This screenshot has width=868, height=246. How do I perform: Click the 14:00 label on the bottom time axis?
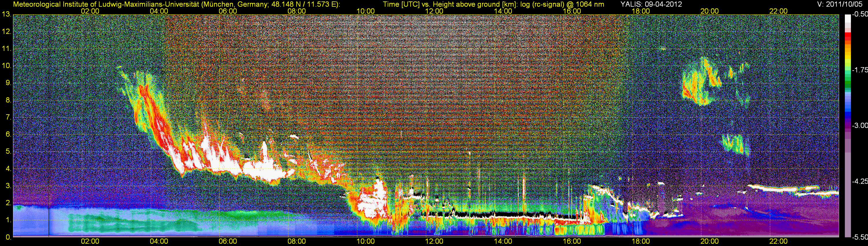point(503,241)
